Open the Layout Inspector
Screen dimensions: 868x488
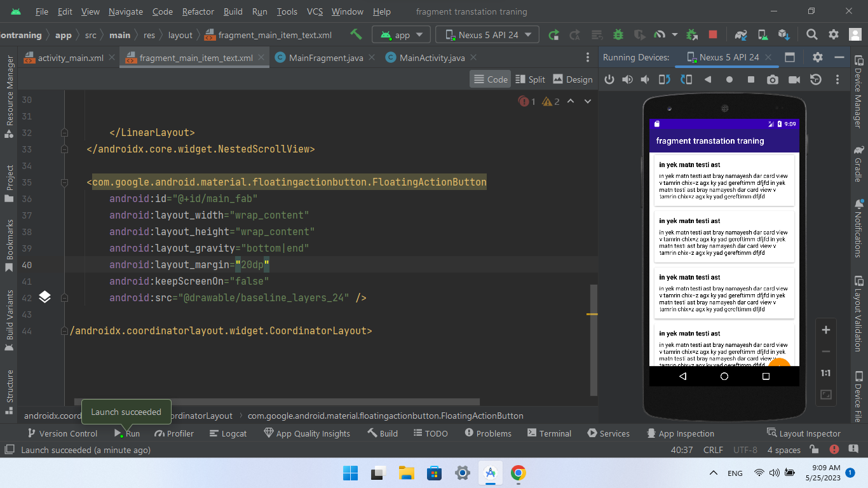point(804,433)
